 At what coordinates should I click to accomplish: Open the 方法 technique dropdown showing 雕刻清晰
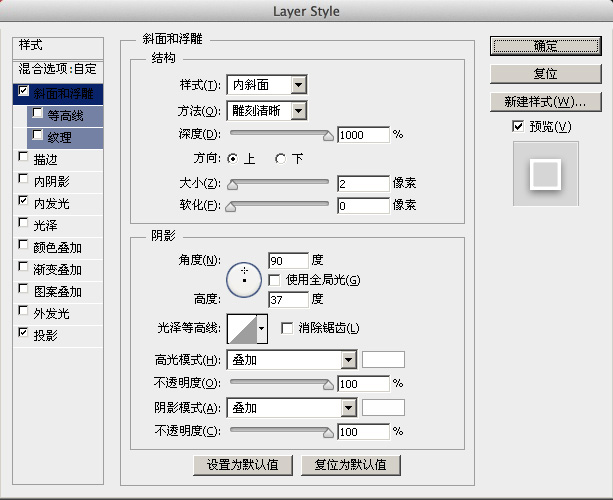[267, 111]
